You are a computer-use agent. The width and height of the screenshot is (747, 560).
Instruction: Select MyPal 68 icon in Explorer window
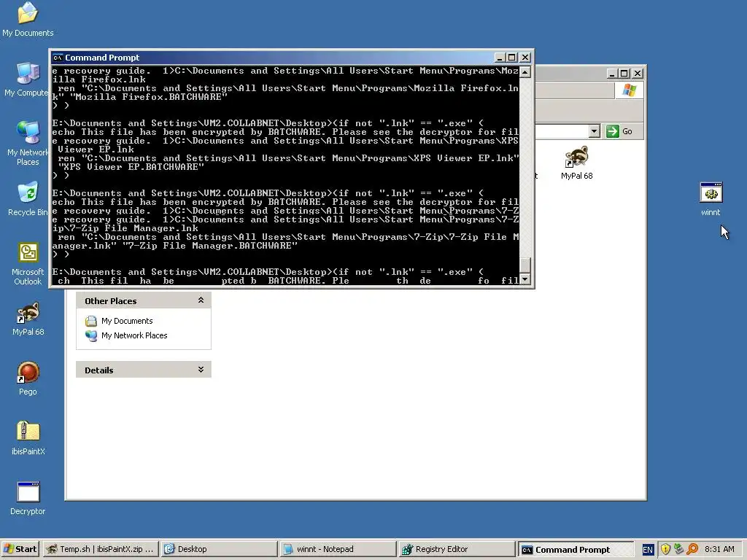click(576, 163)
